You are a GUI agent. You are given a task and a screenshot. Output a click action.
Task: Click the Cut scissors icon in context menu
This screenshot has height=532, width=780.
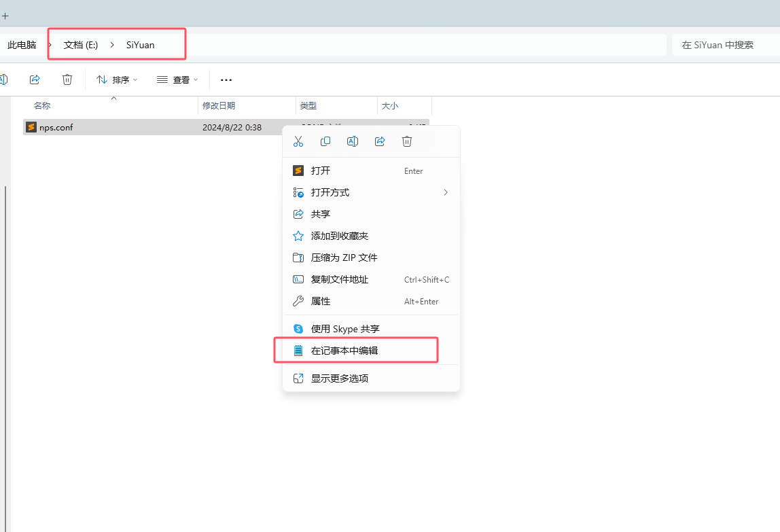pos(298,141)
